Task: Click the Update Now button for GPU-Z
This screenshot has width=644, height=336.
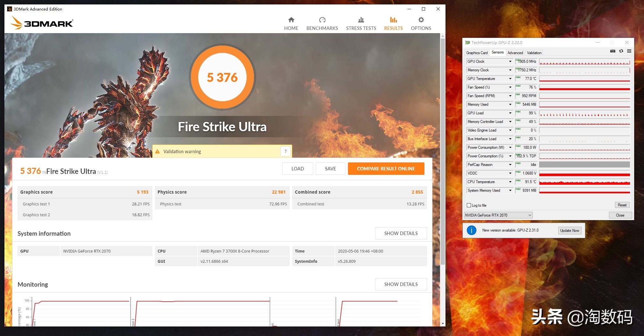Action: click(x=569, y=230)
